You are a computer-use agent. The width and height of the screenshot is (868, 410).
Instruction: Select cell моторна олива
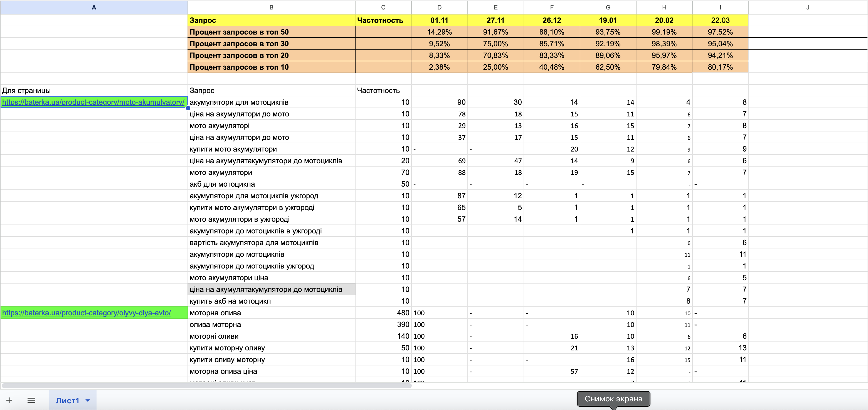[x=271, y=313]
